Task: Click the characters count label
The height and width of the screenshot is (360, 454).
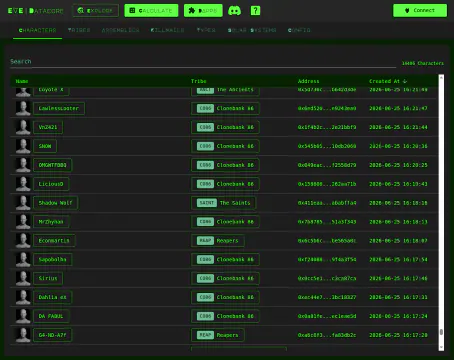Action: pyautogui.click(x=423, y=63)
